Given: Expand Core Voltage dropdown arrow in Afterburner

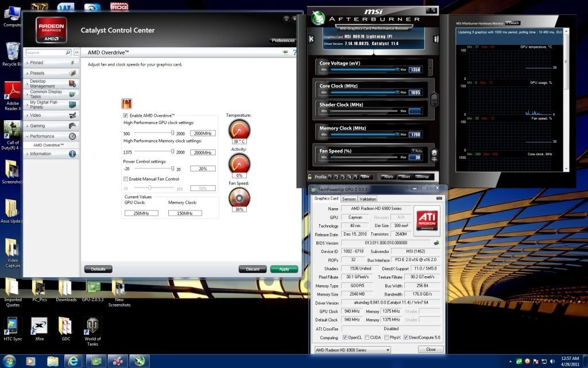Looking at the screenshot, I should [430, 68].
